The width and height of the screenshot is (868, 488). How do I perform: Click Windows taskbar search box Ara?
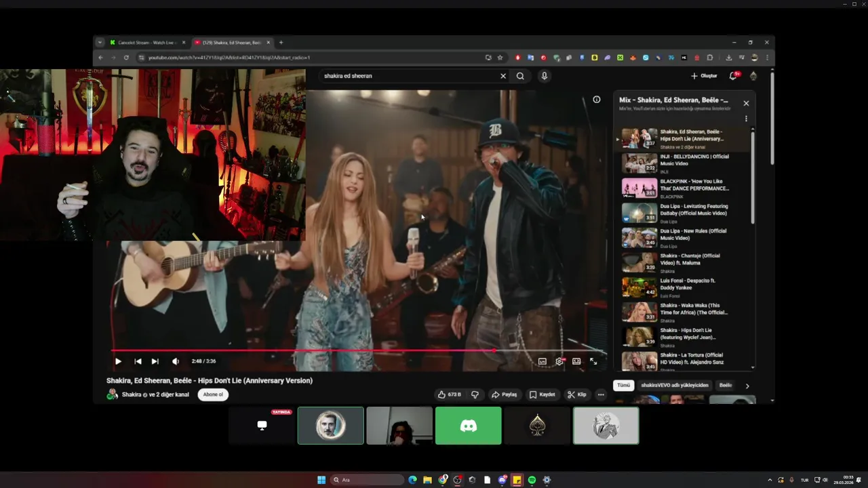point(366,480)
